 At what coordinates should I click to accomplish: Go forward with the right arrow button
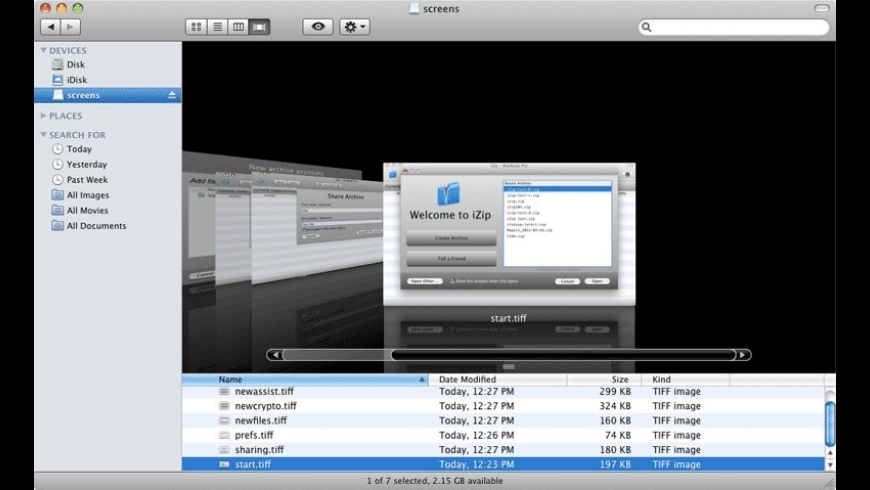(x=72, y=27)
